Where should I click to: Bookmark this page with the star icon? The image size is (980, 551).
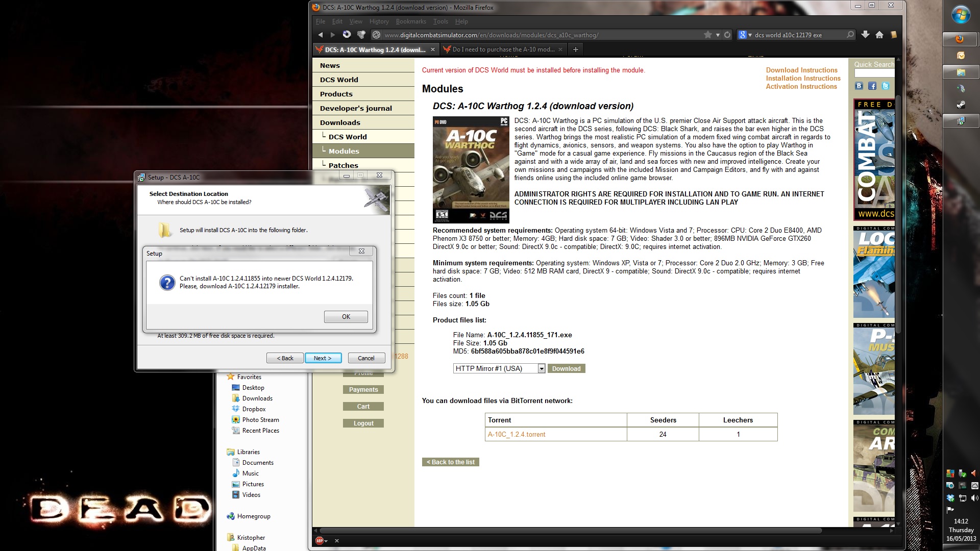click(x=708, y=35)
